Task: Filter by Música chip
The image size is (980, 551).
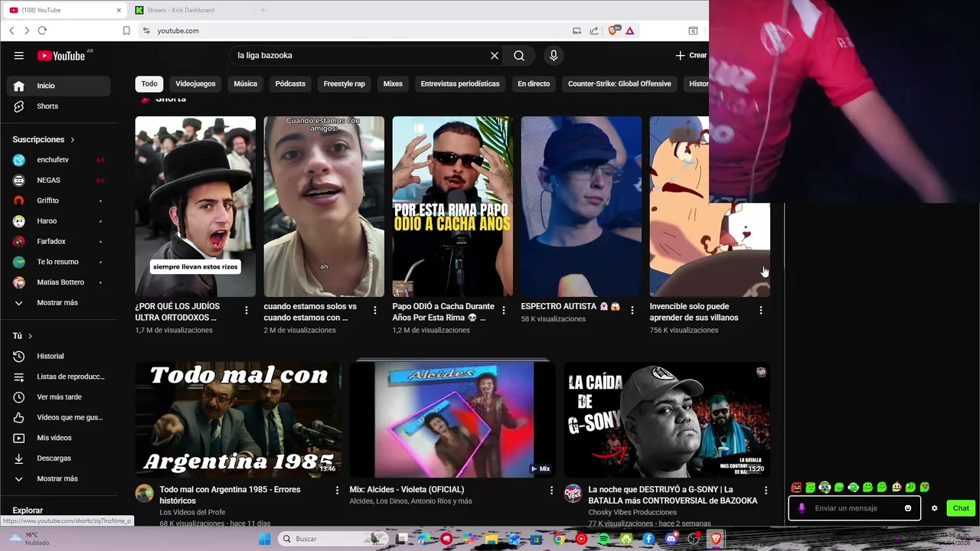Action: pos(245,83)
